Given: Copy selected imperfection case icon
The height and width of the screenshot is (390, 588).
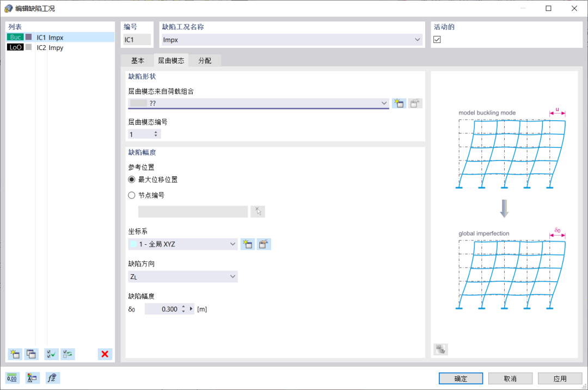Looking at the screenshot, I should click(x=31, y=354).
